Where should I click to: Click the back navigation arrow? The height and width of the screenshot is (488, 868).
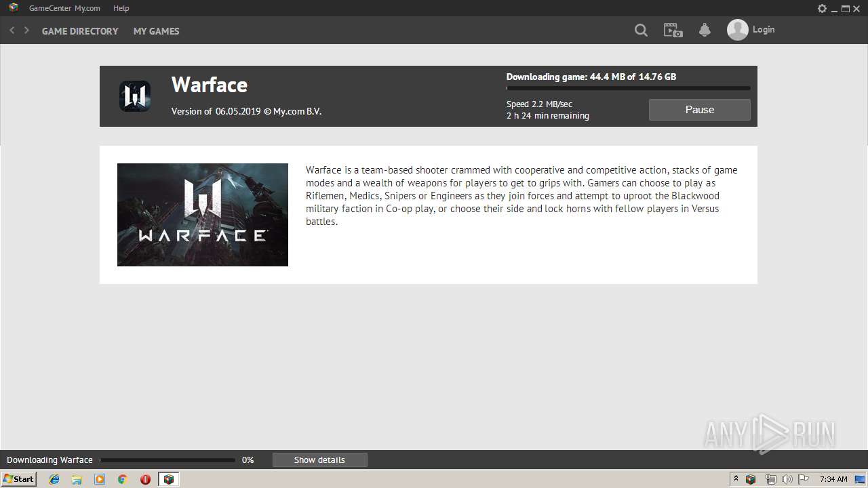point(12,30)
